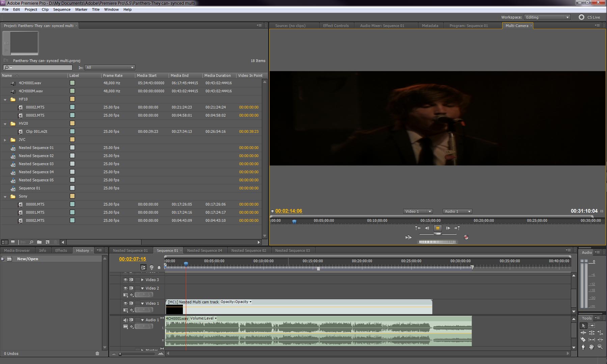The image size is (607, 364).
Task: Click the Snap icon in the timeline
Action: (143, 267)
